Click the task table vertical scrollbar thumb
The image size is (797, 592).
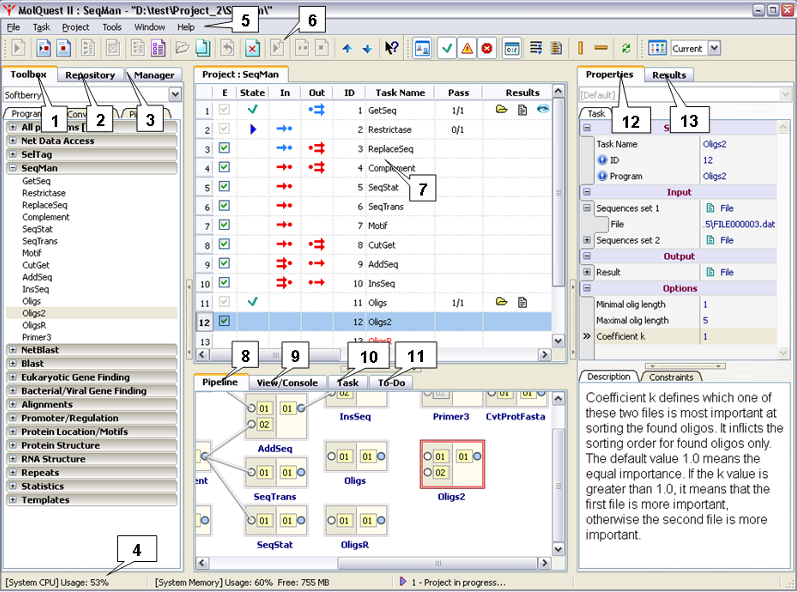click(558, 193)
